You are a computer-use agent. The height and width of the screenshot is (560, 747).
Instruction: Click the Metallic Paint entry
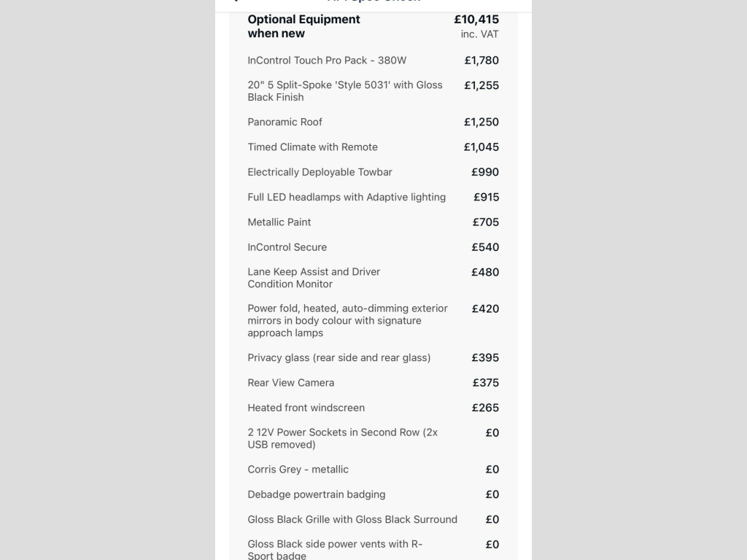pyautogui.click(x=279, y=222)
